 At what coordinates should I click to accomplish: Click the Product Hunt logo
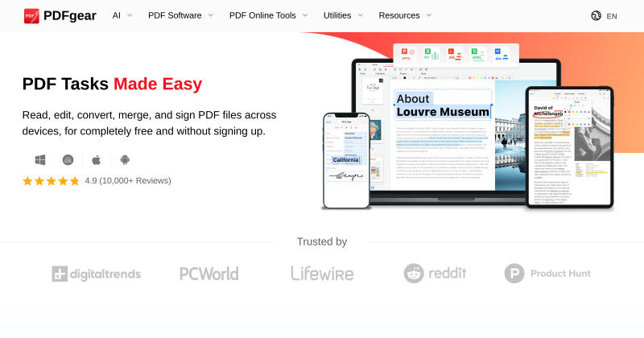coord(547,274)
